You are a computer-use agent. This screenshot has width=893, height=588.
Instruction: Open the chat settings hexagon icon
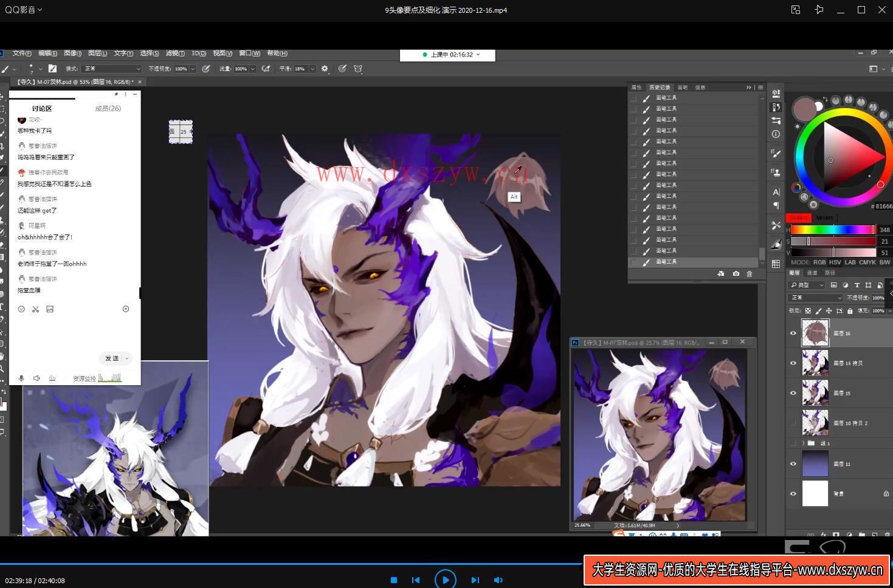(126, 309)
